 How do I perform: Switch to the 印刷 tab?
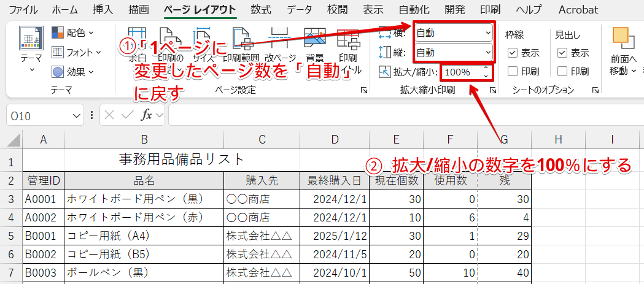490,9
